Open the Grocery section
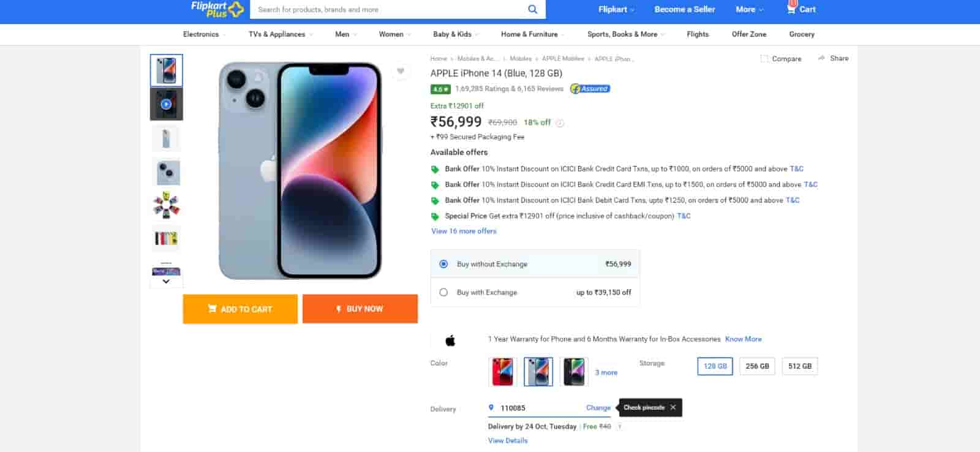The image size is (980, 452). [x=801, y=34]
